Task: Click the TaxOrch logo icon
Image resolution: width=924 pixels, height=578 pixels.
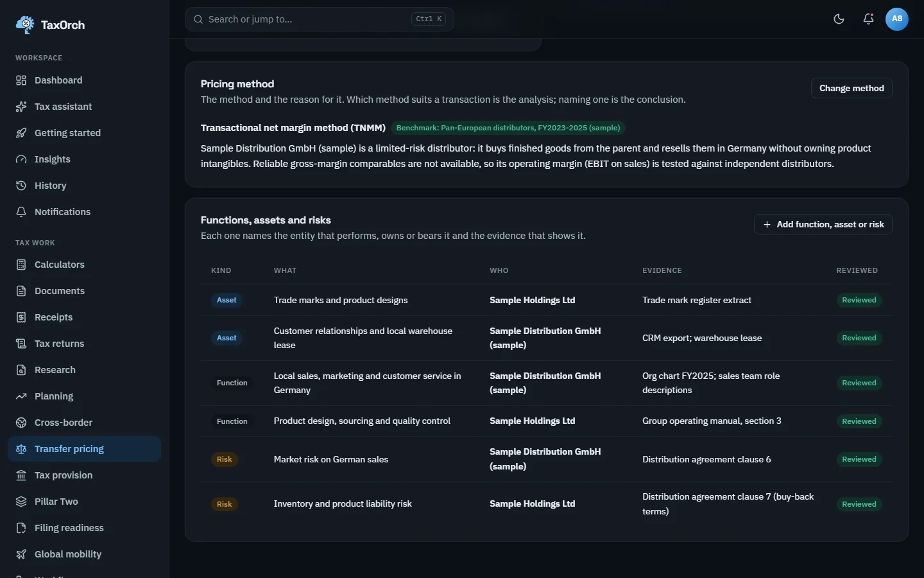Action: (25, 25)
